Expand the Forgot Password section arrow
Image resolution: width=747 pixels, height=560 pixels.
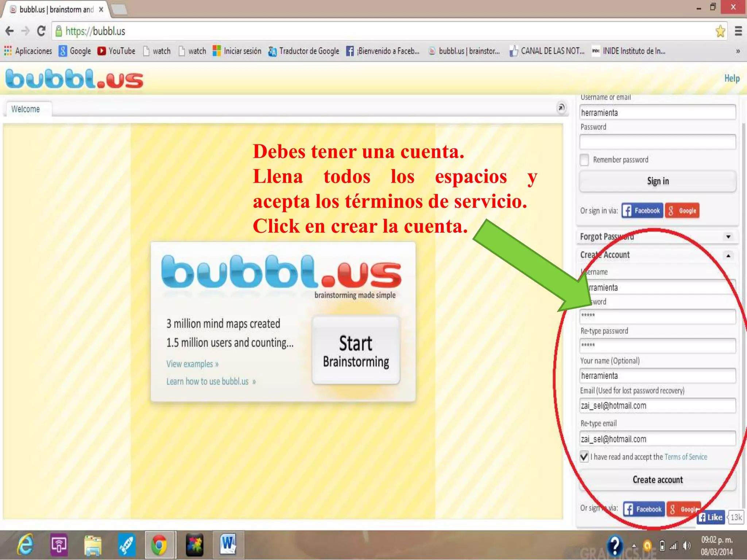[728, 237]
